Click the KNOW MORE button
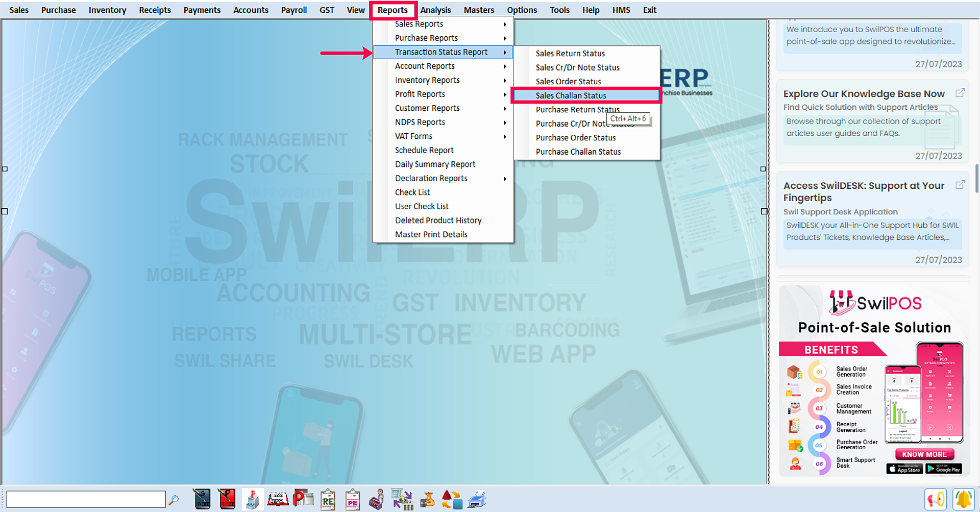 tap(924, 454)
